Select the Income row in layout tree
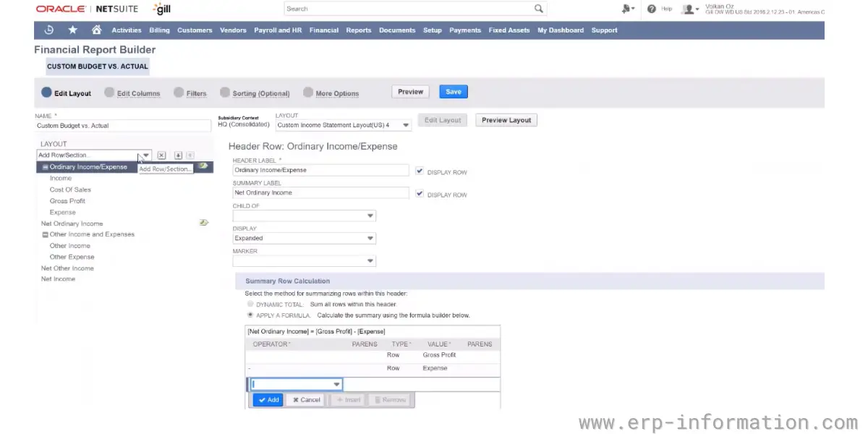 click(x=61, y=178)
